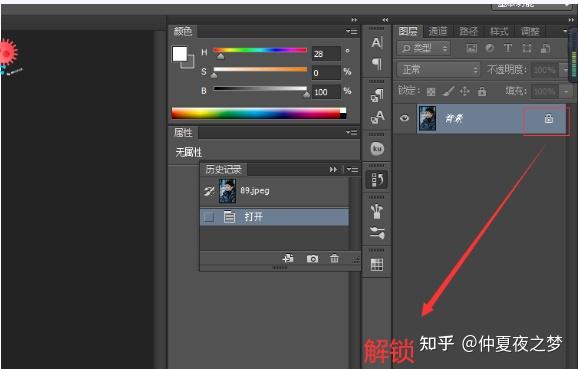Delete current history state trash icon
This screenshot has width=578, height=369.
pyautogui.click(x=334, y=258)
